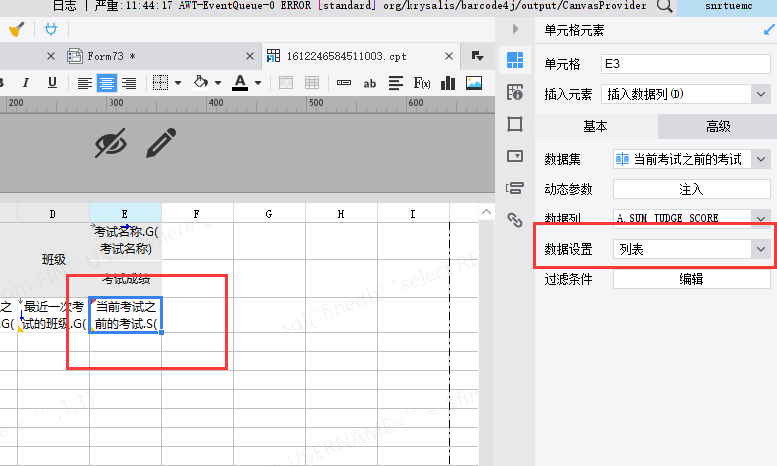Insert an image using the picture icon
The width and height of the screenshot is (777, 466).
point(474,83)
